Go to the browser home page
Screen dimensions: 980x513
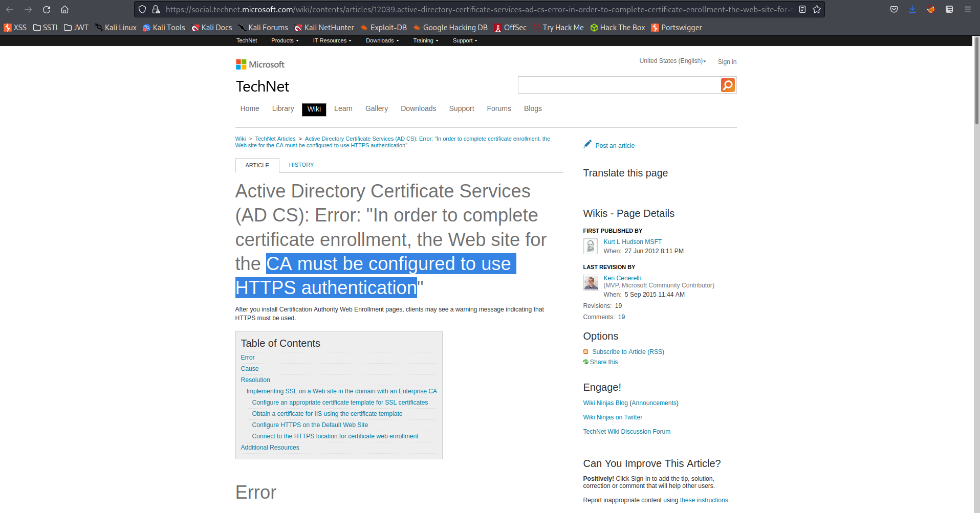[x=64, y=9]
